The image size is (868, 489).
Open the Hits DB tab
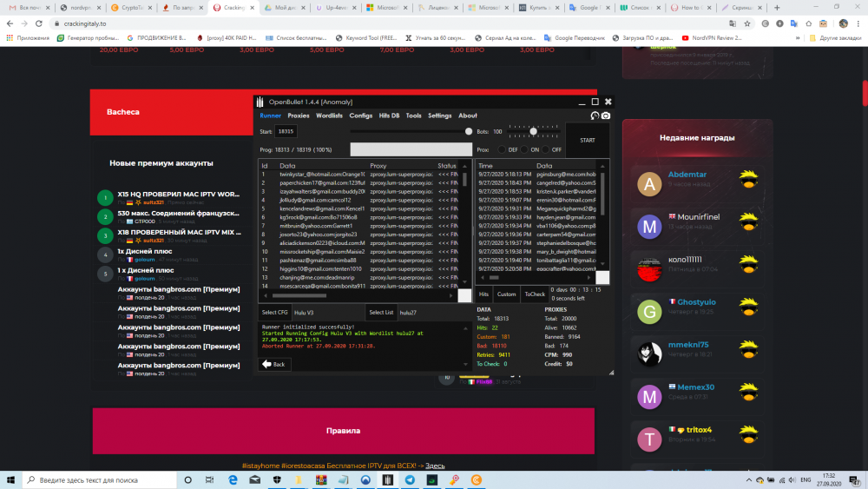coord(389,116)
